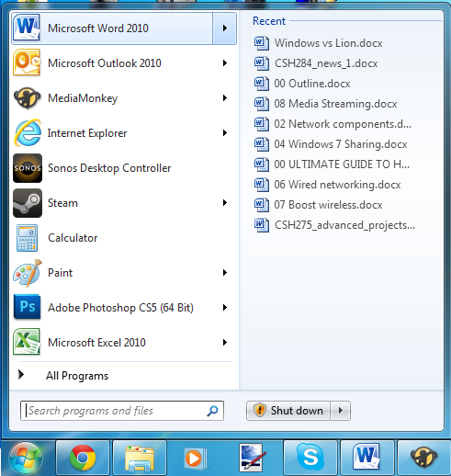Image resolution: width=451 pixels, height=476 pixels.
Task: Click the magnifier search icon
Action: click(x=212, y=411)
